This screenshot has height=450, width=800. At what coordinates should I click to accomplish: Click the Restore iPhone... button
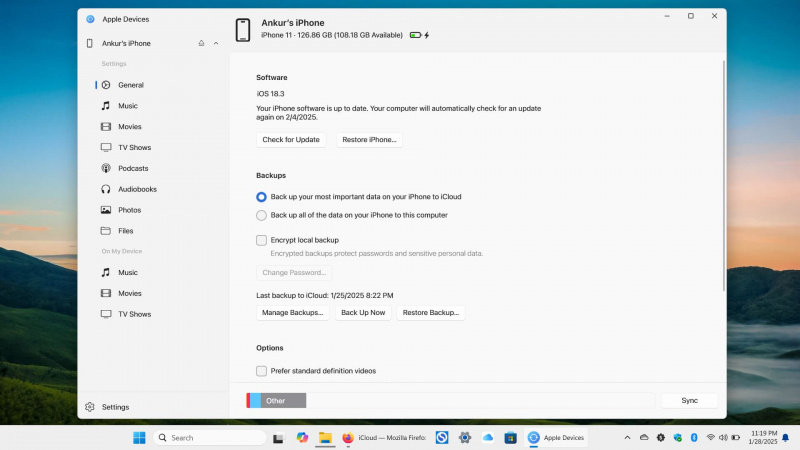369,140
